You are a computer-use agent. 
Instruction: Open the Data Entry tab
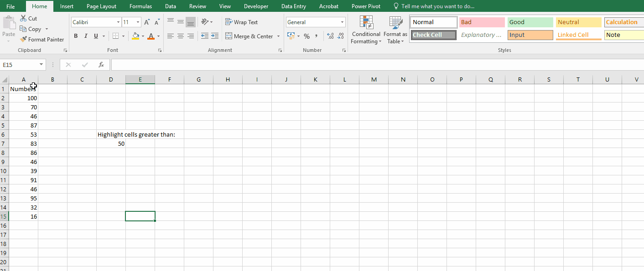point(293,6)
